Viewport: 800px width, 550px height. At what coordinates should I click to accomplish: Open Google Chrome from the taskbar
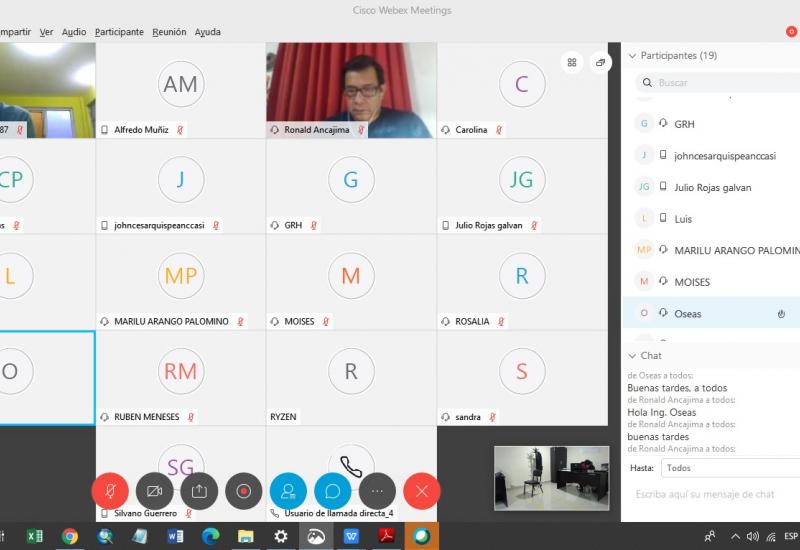point(70,537)
